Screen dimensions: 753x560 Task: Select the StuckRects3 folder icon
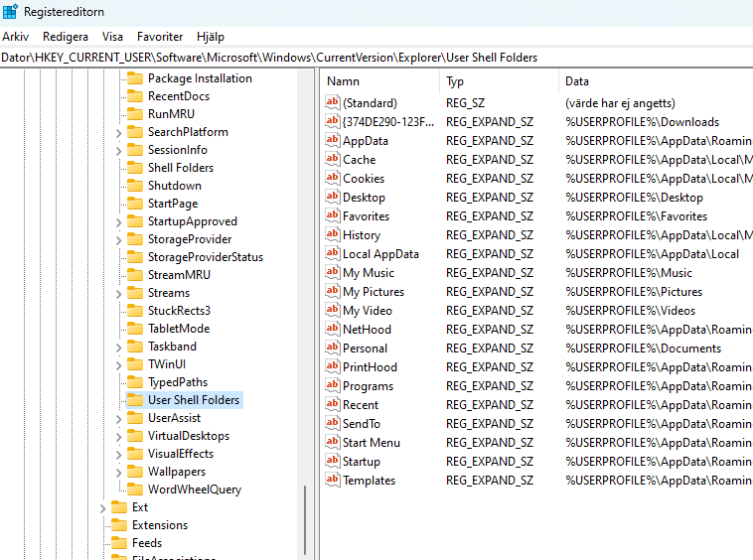[135, 311]
